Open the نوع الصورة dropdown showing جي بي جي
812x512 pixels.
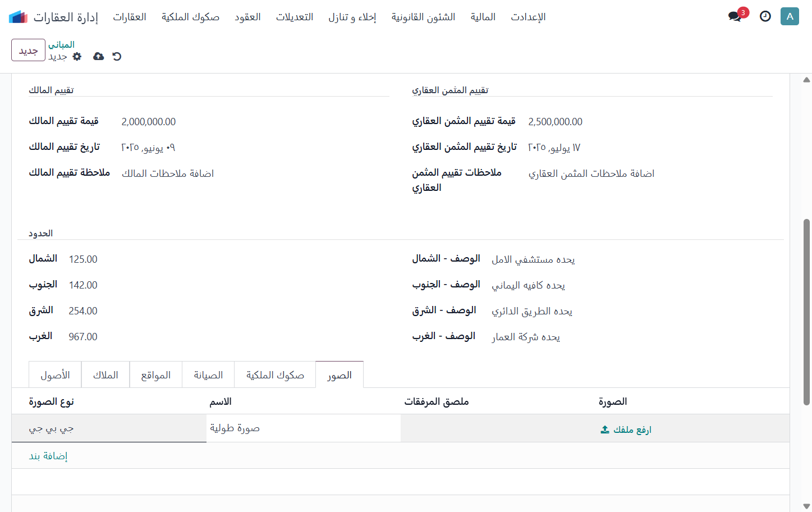[x=109, y=428]
